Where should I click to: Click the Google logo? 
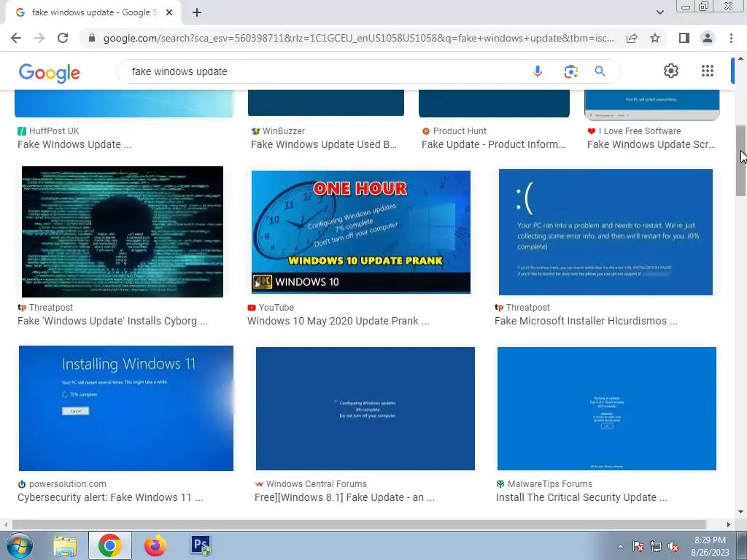click(x=50, y=72)
